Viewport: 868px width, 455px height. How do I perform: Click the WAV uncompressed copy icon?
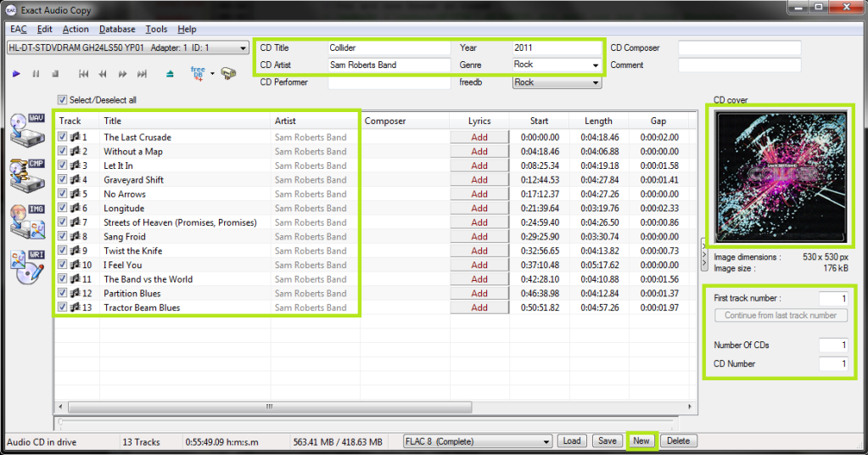(x=25, y=129)
